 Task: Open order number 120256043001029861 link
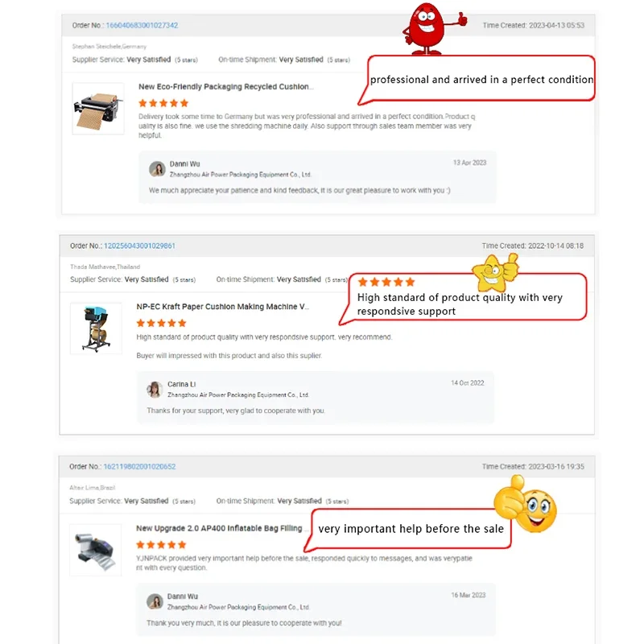[x=139, y=246]
